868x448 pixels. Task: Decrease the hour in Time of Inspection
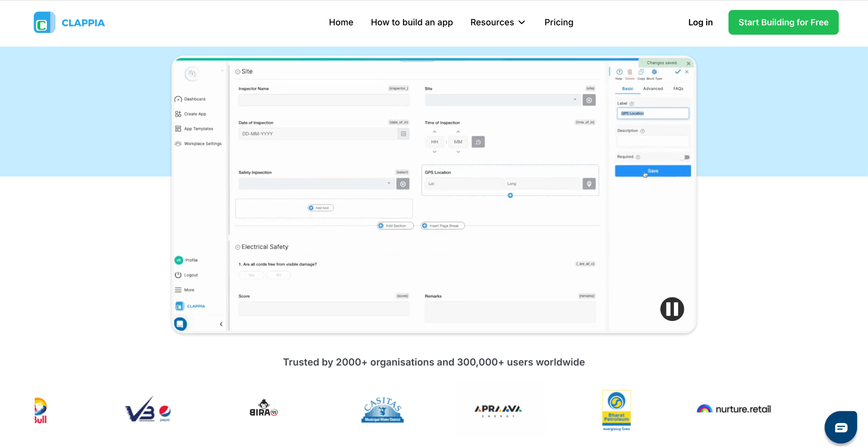pyautogui.click(x=434, y=152)
